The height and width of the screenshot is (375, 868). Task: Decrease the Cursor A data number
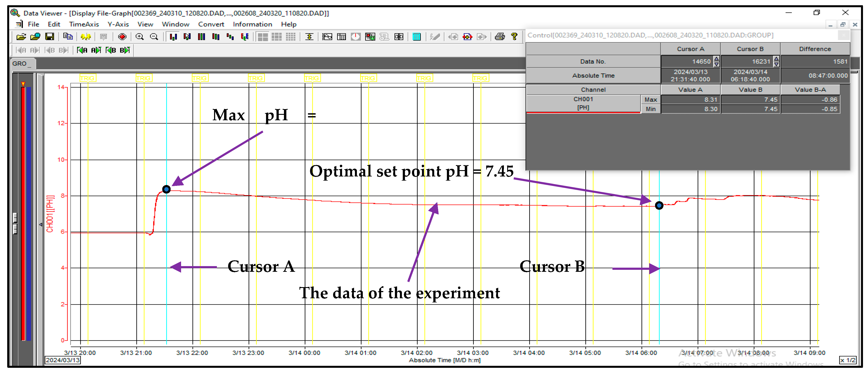716,64
